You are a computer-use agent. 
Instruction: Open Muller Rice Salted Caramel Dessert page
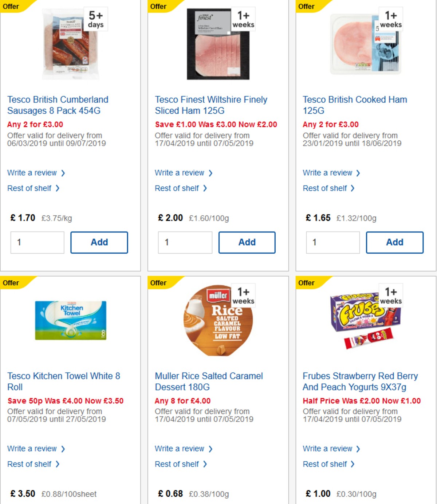tap(209, 381)
